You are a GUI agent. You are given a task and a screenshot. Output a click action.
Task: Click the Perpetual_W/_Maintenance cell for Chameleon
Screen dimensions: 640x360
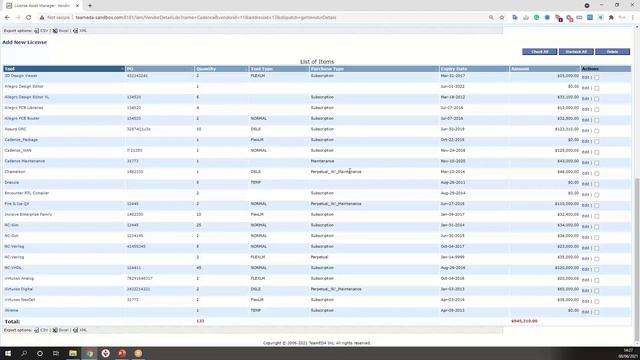click(x=336, y=171)
